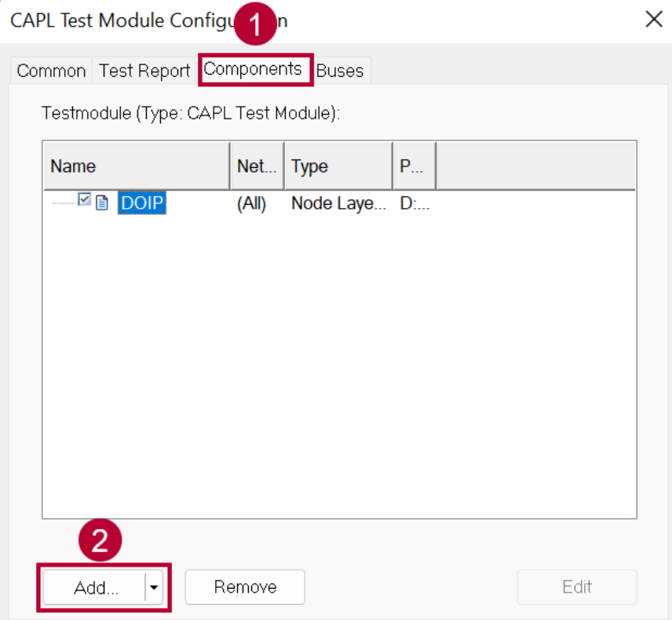Screen dimensions: 672x620
Task: Click the P... column header
Action: 415,166
